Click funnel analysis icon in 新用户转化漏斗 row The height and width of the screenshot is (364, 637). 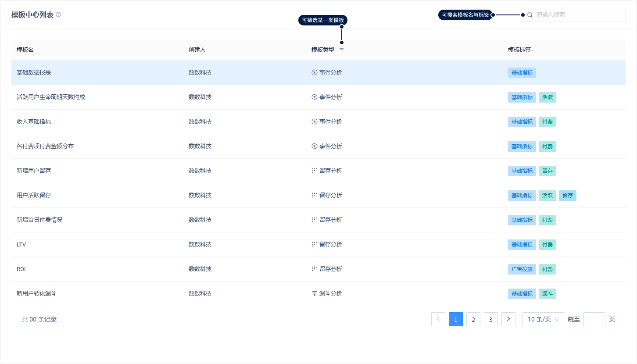point(314,293)
